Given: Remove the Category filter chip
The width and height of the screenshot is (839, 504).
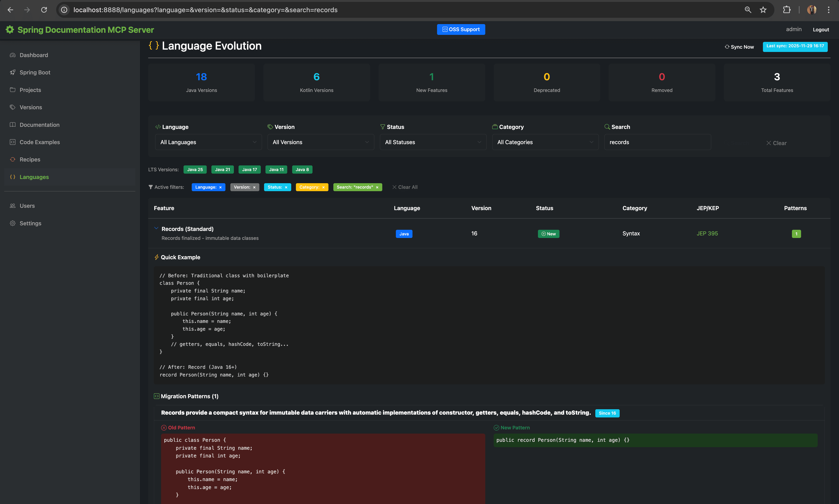Looking at the screenshot, I should 323,187.
